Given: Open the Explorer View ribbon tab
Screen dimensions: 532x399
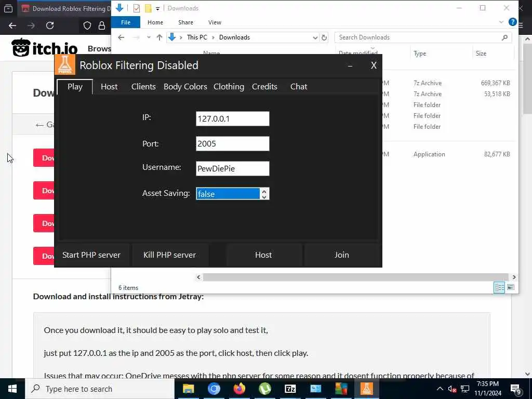Looking at the screenshot, I should [215, 22].
